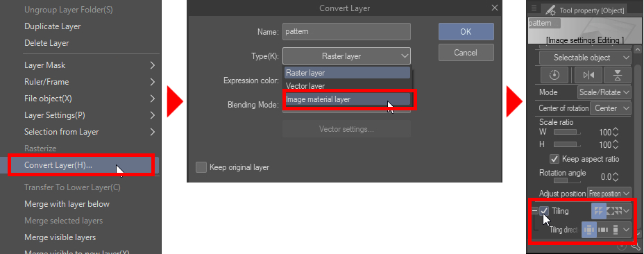Click the flip vertical icon button
The image size is (644, 254).
618,75
